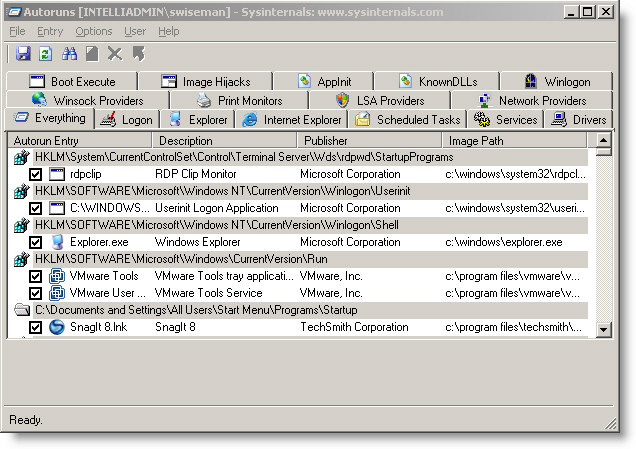Uncheck the rdpclip entry checkbox
Screen dimensions: 636x449
[x=35, y=175]
